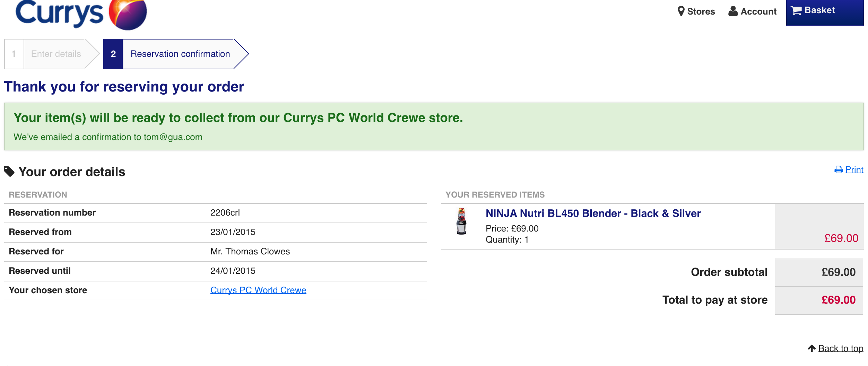Click the tag icon beside Your order details

(x=9, y=171)
